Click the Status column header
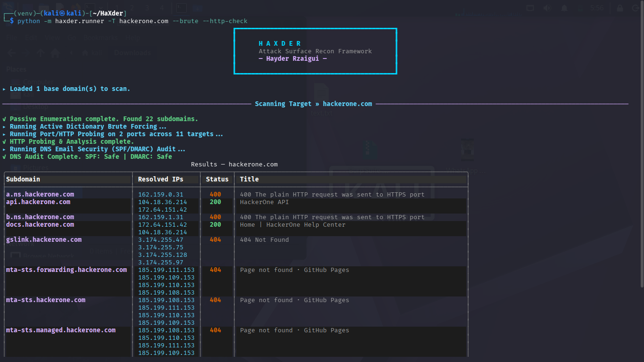Viewport: 644px width, 362px height. 217,179
